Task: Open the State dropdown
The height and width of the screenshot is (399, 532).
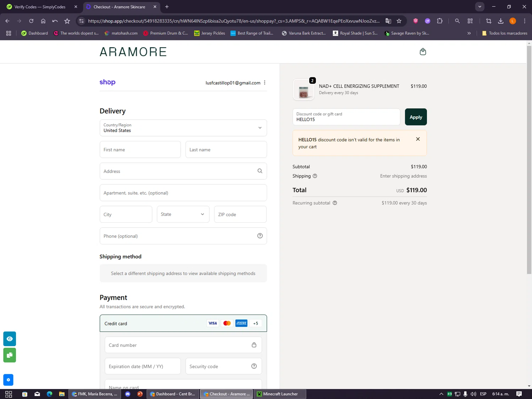Action: pyautogui.click(x=183, y=214)
